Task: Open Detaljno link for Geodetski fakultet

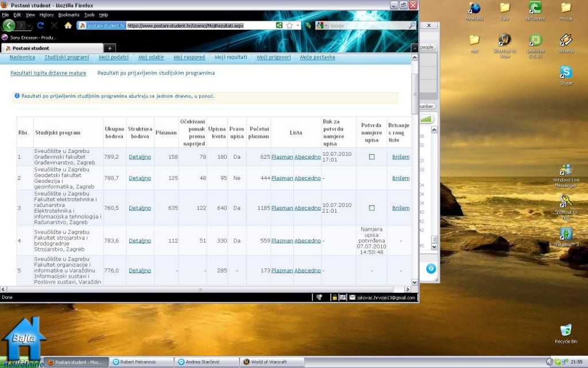Action: (140, 178)
